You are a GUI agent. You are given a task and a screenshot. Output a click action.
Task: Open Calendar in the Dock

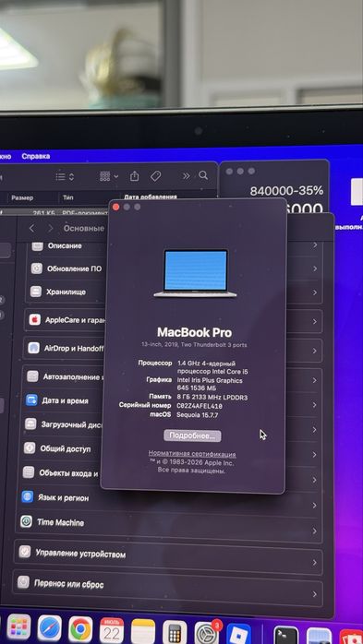(112, 630)
